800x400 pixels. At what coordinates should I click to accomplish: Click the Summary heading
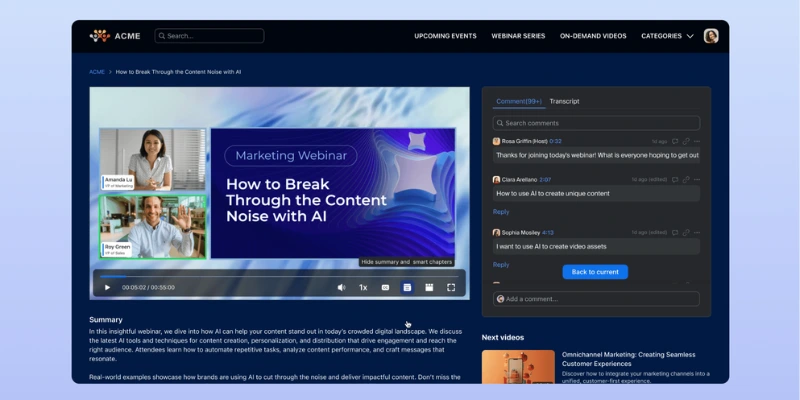click(106, 320)
